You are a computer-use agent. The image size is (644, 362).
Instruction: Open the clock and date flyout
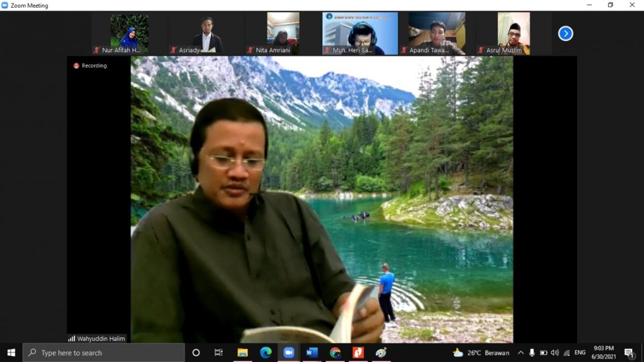click(604, 353)
